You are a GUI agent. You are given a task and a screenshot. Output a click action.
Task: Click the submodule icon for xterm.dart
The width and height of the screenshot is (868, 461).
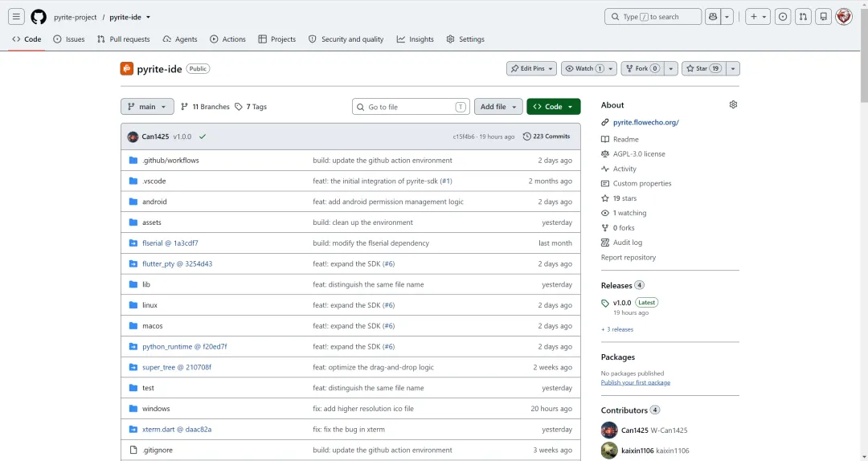[133, 429]
